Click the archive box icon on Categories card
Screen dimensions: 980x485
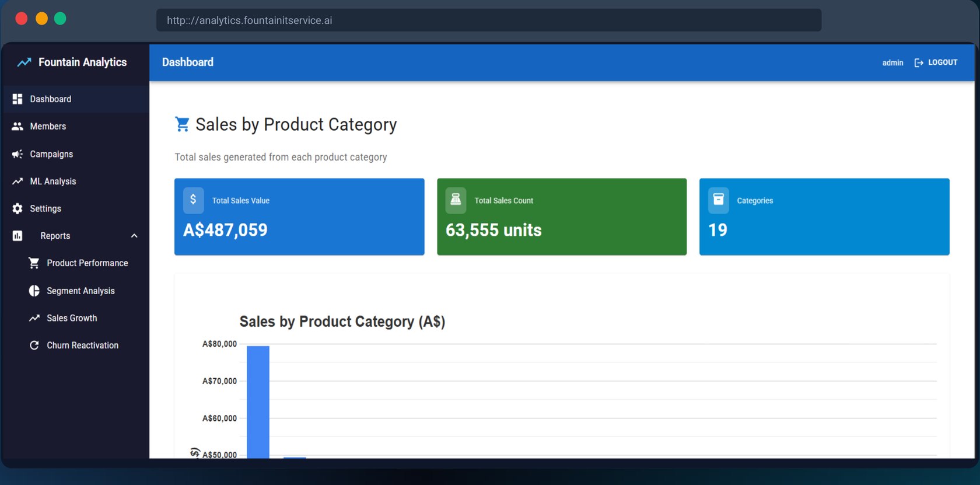[719, 200]
